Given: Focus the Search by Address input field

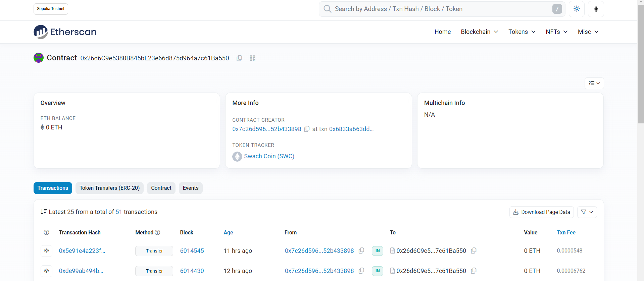Looking at the screenshot, I should (442, 9).
